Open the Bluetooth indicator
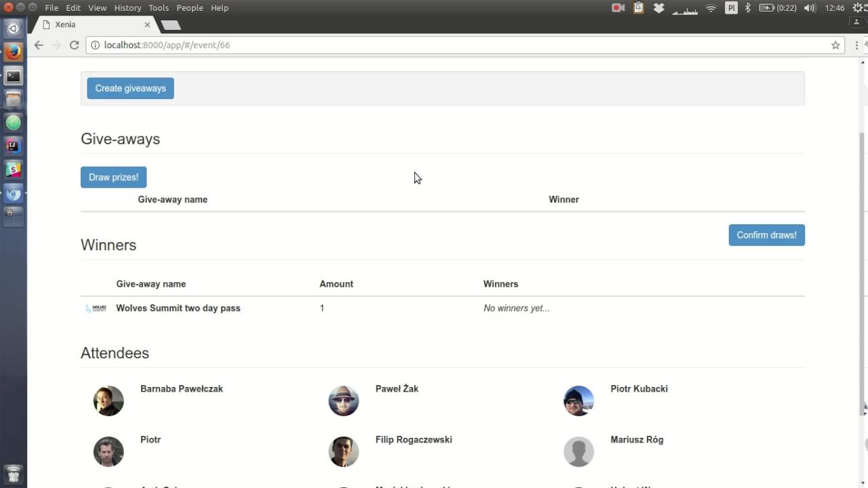The width and height of the screenshot is (868, 488). point(748,8)
